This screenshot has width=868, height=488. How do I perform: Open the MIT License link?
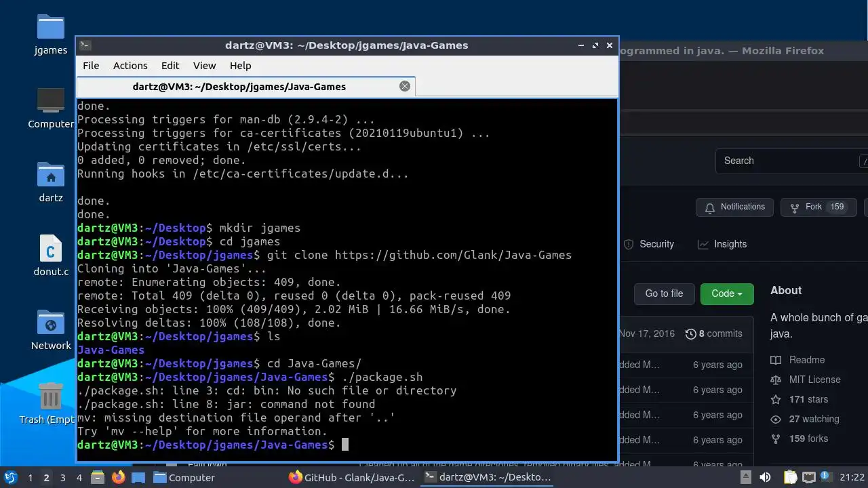(806, 380)
